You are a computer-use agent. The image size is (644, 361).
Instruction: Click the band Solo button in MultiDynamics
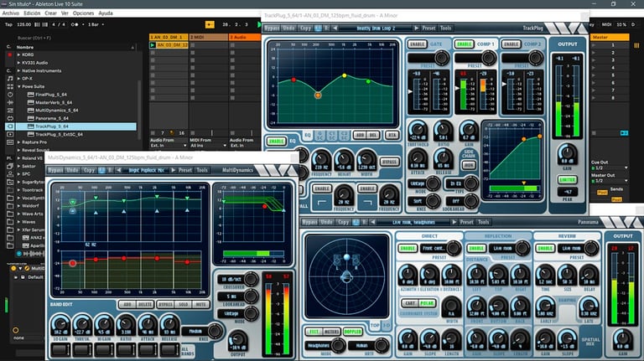[183, 305]
